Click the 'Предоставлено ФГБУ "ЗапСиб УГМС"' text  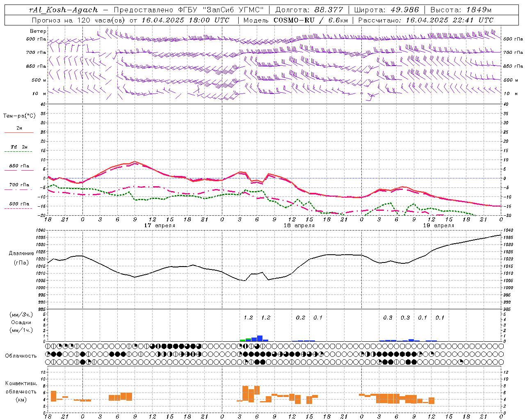point(189,10)
